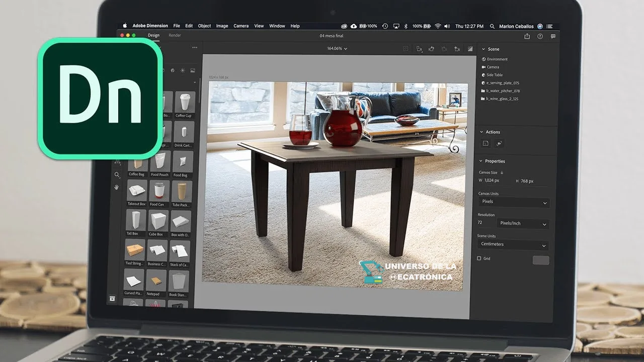Click the Environment globe icon in Scene panel
644x362 pixels.
(x=484, y=59)
